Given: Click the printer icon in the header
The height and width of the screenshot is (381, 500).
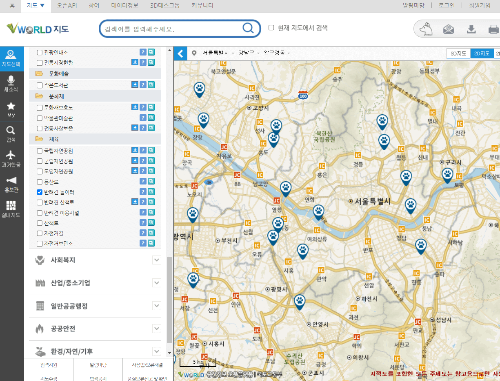Looking at the screenshot, I should [x=493, y=29].
